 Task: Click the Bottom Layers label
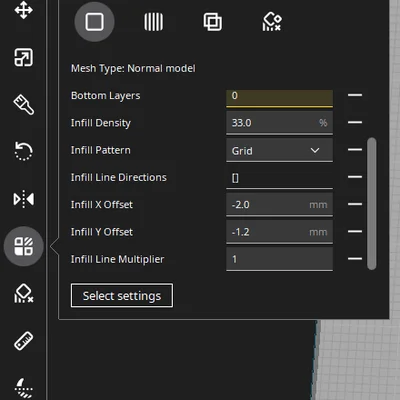click(x=105, y=96)
